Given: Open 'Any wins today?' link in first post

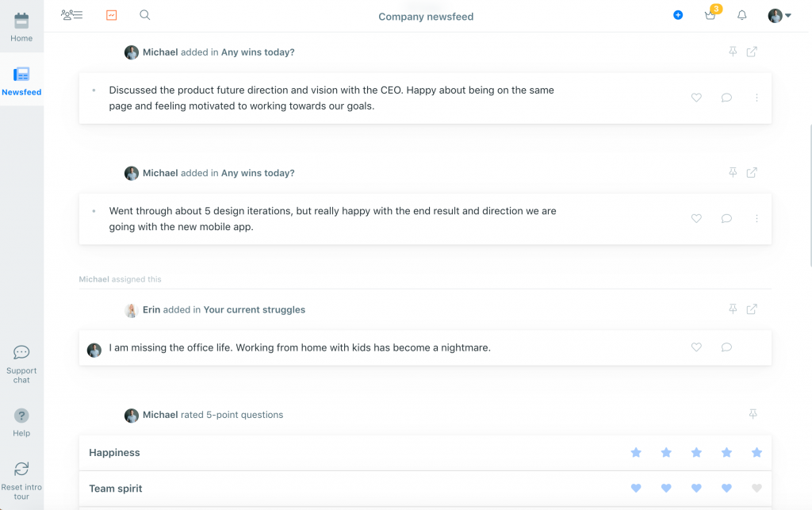Looking at the screenshot, I should click(258, 52).
